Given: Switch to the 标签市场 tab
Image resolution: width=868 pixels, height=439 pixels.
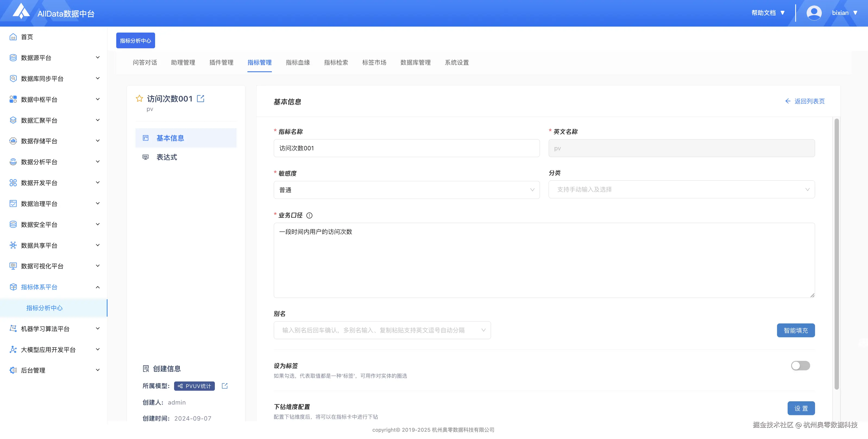Looking at the screenshot, I should pos(374,63).
